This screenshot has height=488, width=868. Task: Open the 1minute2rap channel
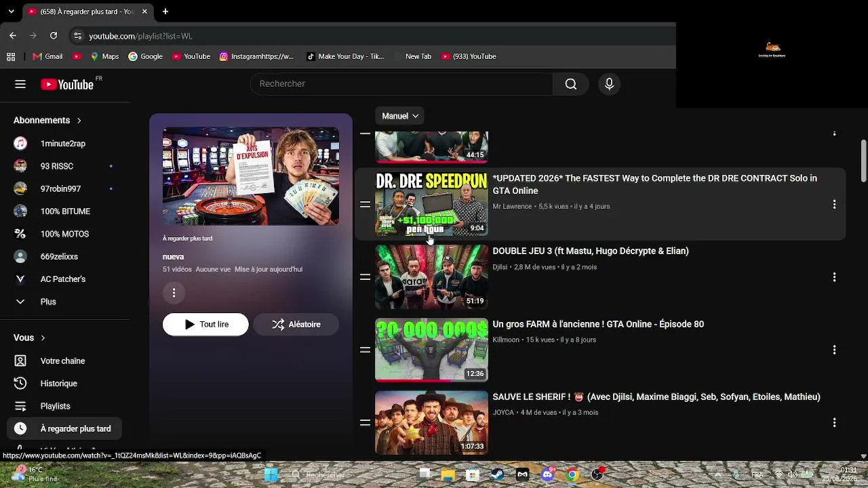(64, 144)
